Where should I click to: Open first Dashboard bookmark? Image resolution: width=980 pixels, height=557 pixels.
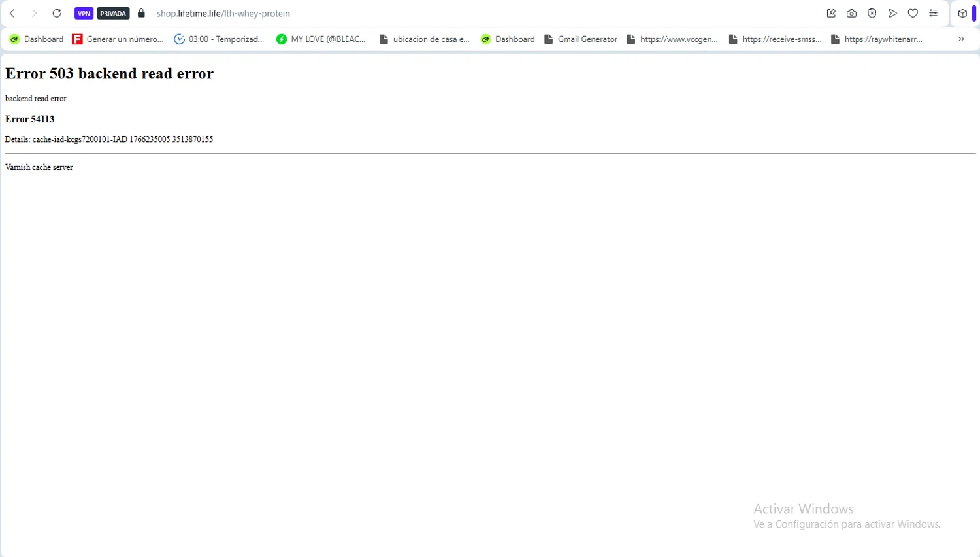click(37, 39)
